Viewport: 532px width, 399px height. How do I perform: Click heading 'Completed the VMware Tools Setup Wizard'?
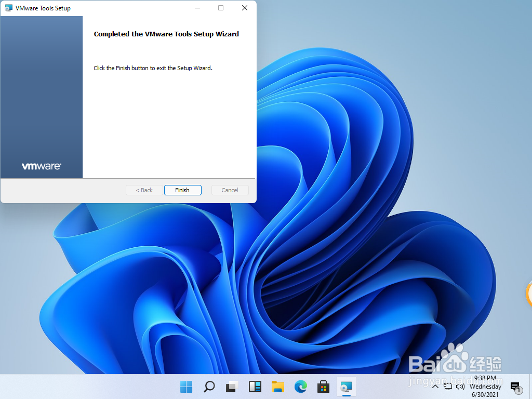click(166, 34)
